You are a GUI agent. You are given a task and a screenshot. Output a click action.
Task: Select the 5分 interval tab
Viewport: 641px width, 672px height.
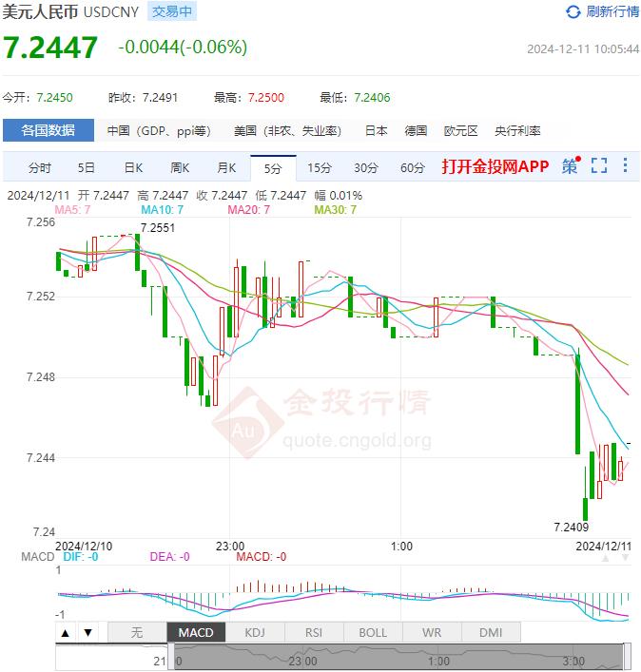point(273,167)
